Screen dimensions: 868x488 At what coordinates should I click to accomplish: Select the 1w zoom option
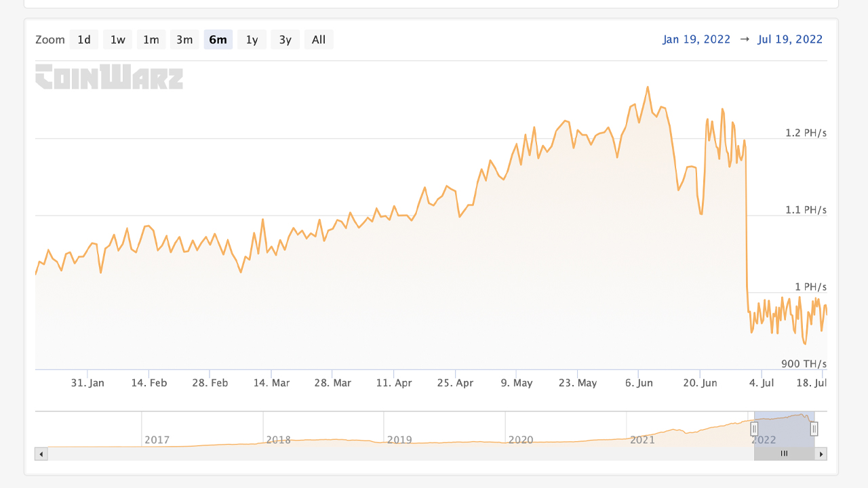118,40
